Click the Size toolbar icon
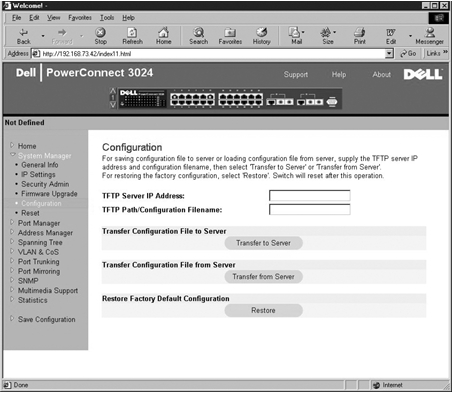Image resolution: width=462 pixels, height=402 pixels. pyautogui.click(x=328, y=36)
